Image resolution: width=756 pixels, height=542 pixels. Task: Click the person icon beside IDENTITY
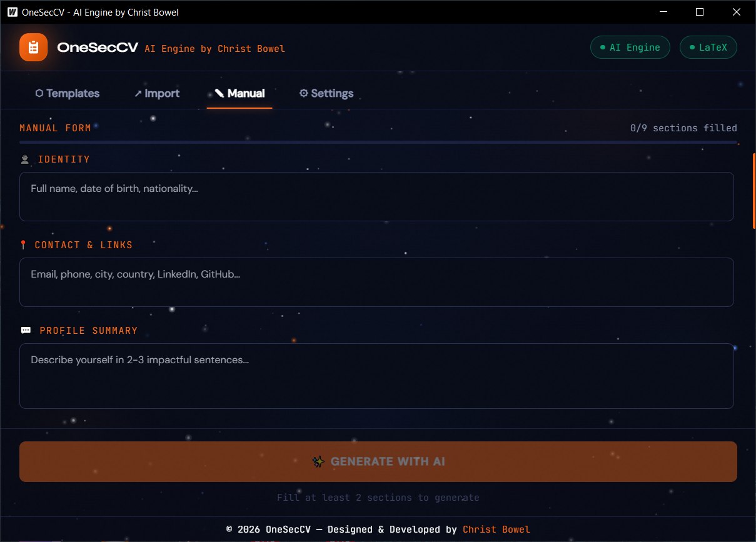coord(24,159)
